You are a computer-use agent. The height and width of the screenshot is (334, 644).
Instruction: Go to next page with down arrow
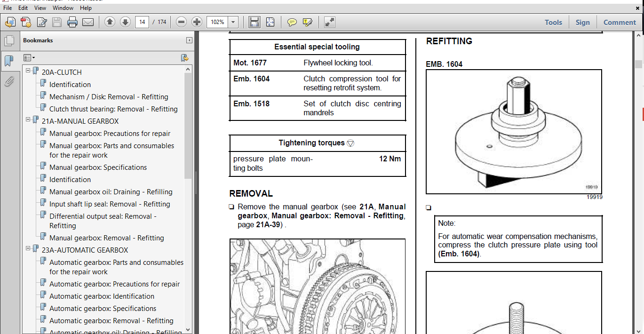tap(125, 22)
